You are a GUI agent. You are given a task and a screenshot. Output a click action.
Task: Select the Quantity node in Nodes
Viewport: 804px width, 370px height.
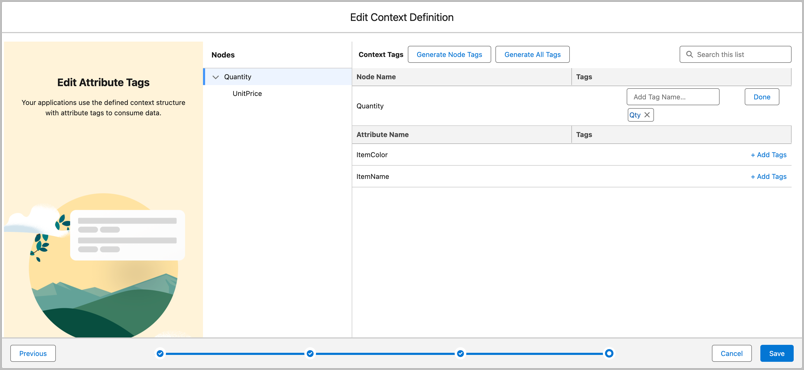pyautogui.click(x=277, y=77)
